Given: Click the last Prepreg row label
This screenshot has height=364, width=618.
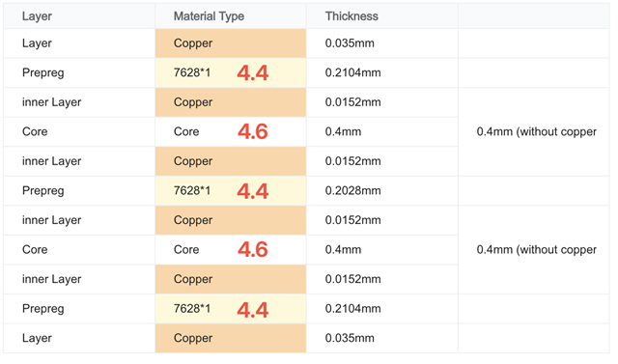Looking at the screenshot, I should click(x=42, y=308).
